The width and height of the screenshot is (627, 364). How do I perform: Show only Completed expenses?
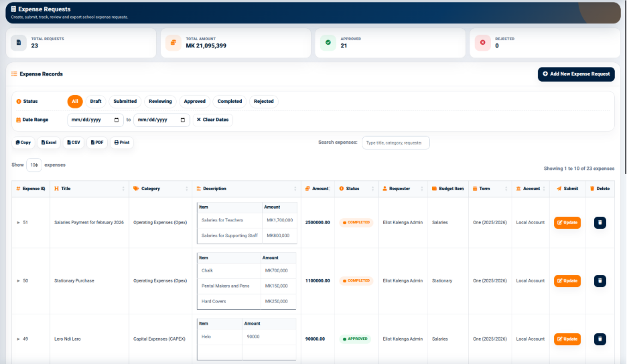[x=230, y=102]
